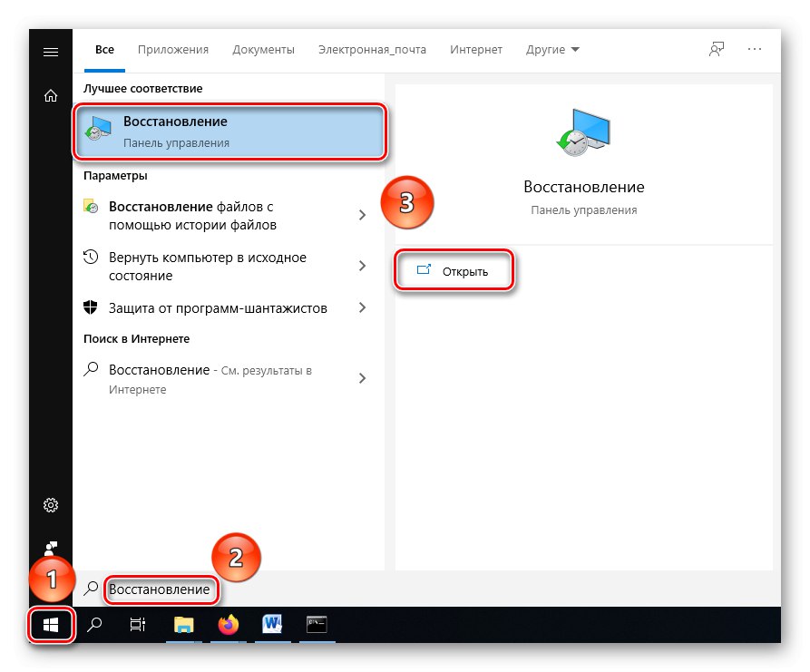This screenshot has height=672, width=810.
Task: Open Command Prompt from the taskbar
Action: tap(317, 625)
